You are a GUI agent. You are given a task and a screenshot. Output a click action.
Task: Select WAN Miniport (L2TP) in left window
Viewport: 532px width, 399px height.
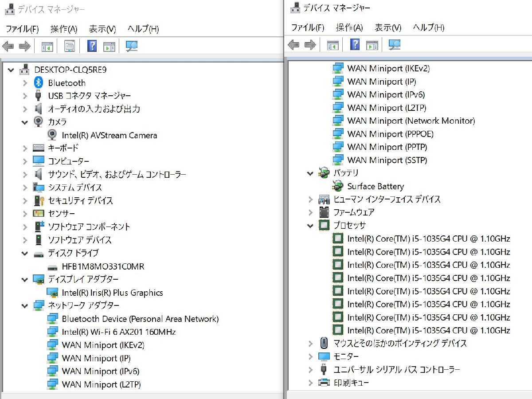(101, 384)
